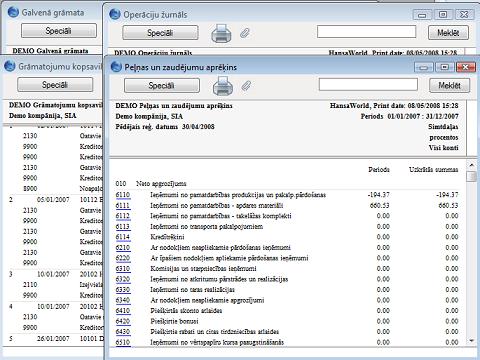Open account 6430 link
480x360 pixels.
tap(123, 332)
